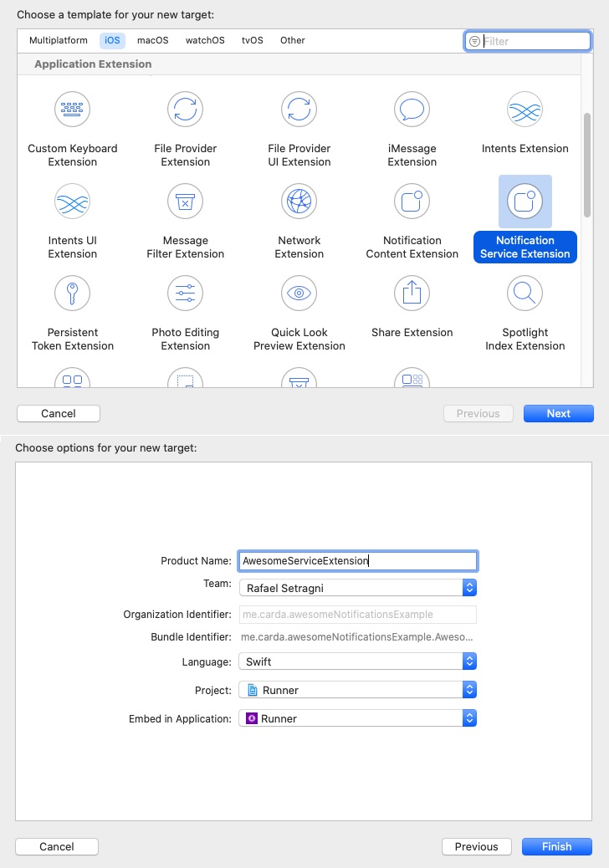Select the Photo Editing Extension sliders icon
This screenshot has width=609, height=868.
[x=186, y=293]
